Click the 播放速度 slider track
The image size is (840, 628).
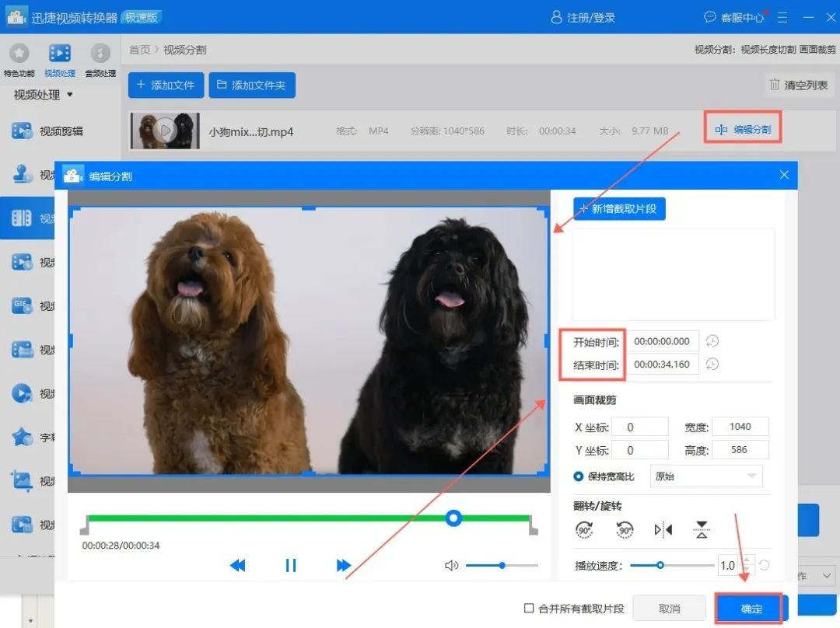tap(684, 566)
